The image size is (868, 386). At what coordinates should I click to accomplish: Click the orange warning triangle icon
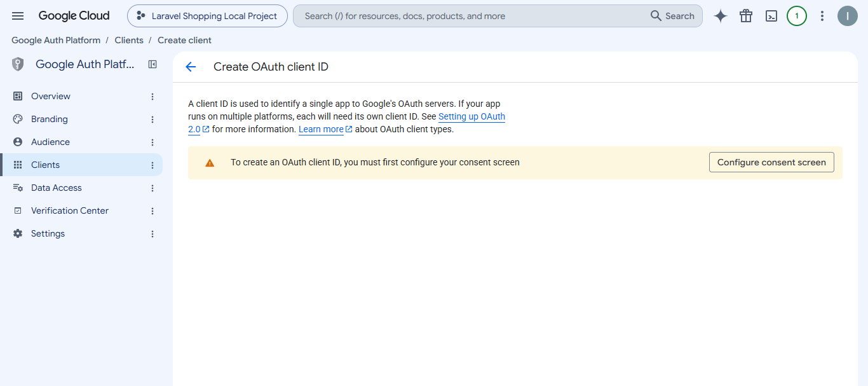[210, 163]
